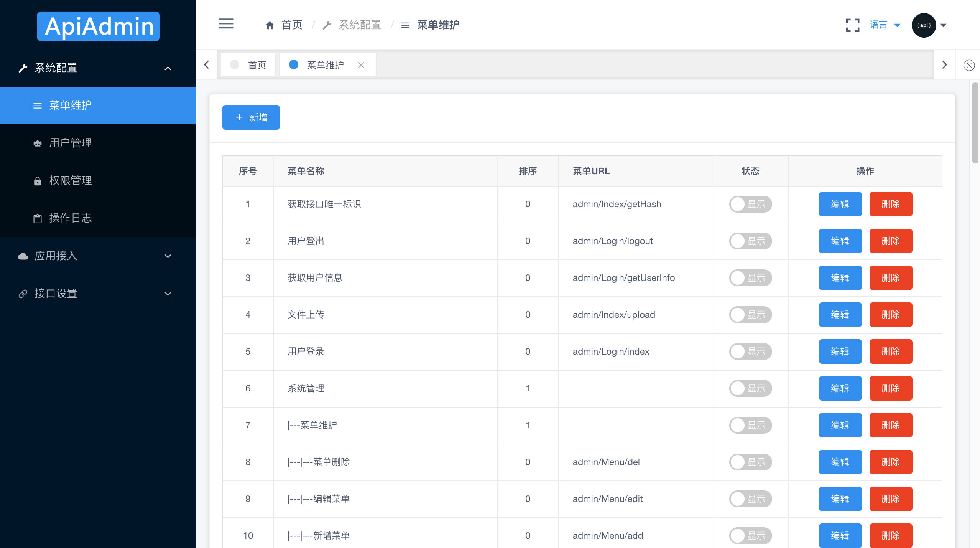Collapse the 系统配置 sidebar group chevron
This screenshot has width=980, height=548.
168,68
